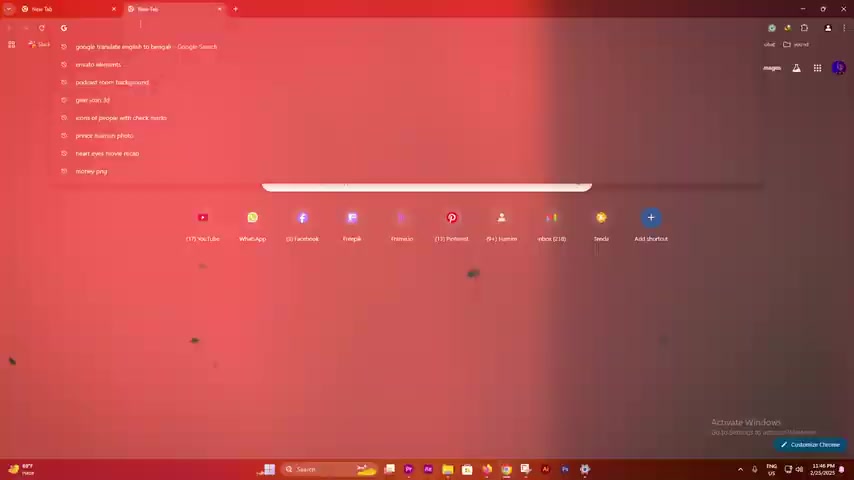The height and width of the screenshot is (480, 854).
Task: Open the bookmarks folder on the right
Action: [x=796, y=45]
